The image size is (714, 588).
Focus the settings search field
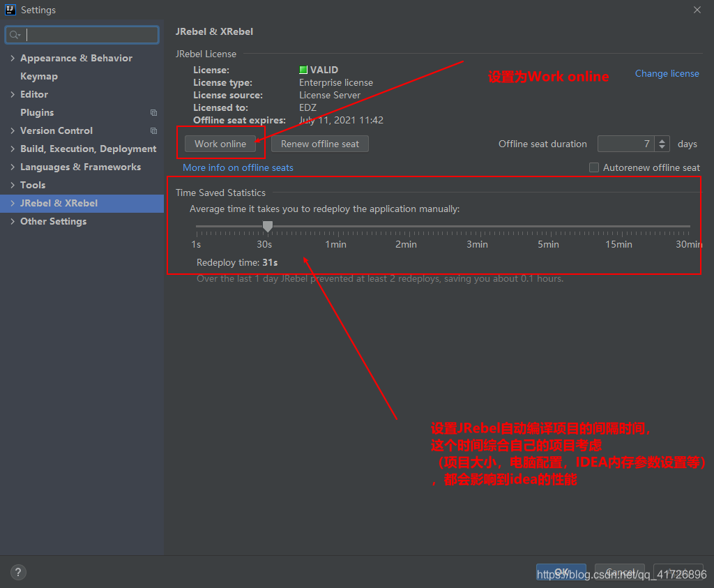82,35
